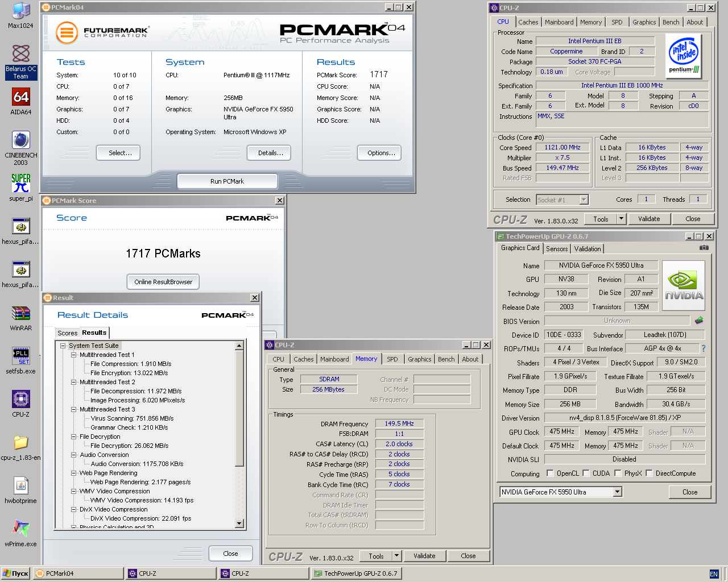Collapse the File Decryption tree node
This screenshot has height=582, width=728.
pos(74,436)
